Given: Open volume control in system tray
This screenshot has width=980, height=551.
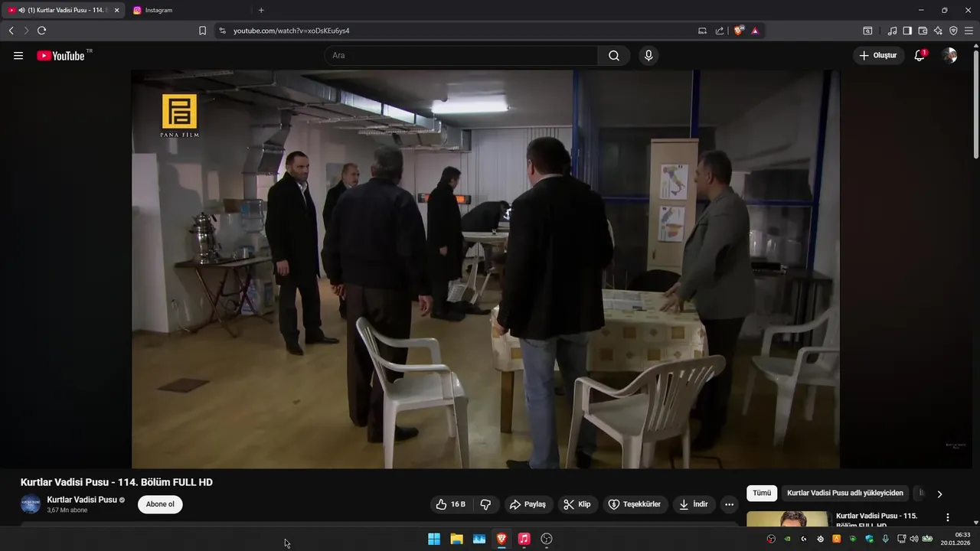Looking at the screenshot, I should 913,539.
